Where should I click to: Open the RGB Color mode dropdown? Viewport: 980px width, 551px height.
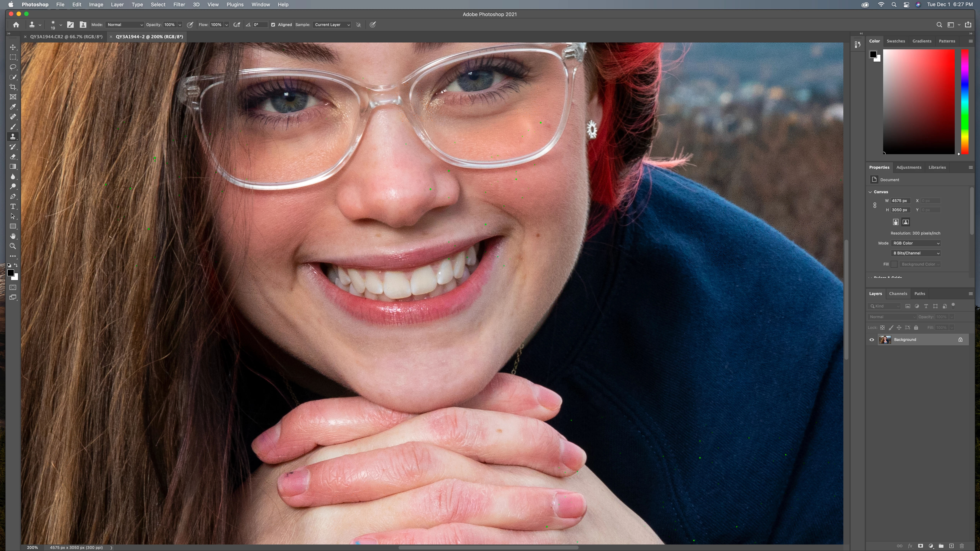point(916,243)
